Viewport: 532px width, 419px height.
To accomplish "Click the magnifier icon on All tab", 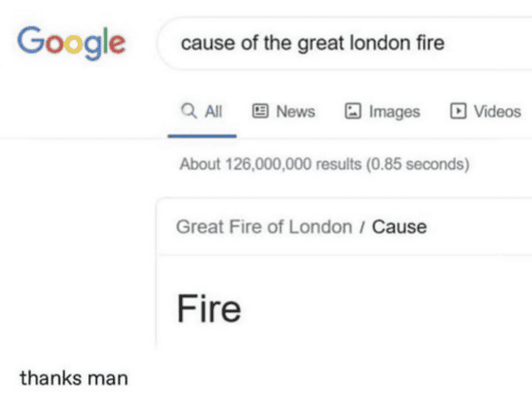I will click(188, 110).
